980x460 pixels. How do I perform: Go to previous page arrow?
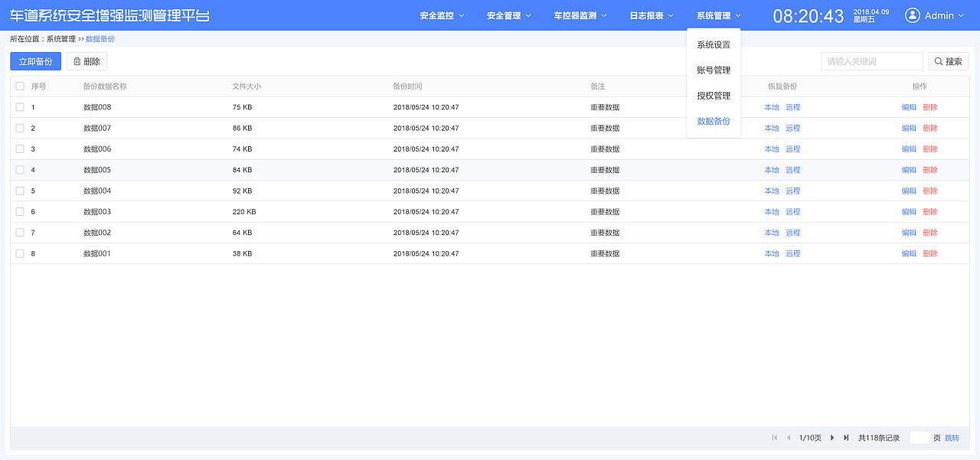(789, 438)
